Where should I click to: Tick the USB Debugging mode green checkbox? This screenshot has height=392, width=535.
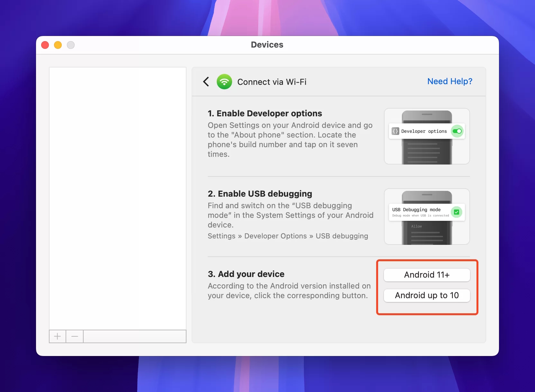point(456,212)
